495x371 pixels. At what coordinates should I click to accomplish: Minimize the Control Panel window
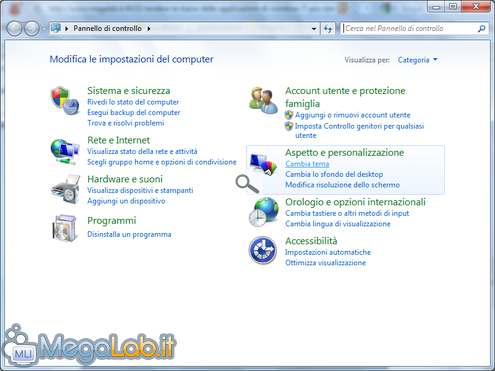(x=436, y=7)
